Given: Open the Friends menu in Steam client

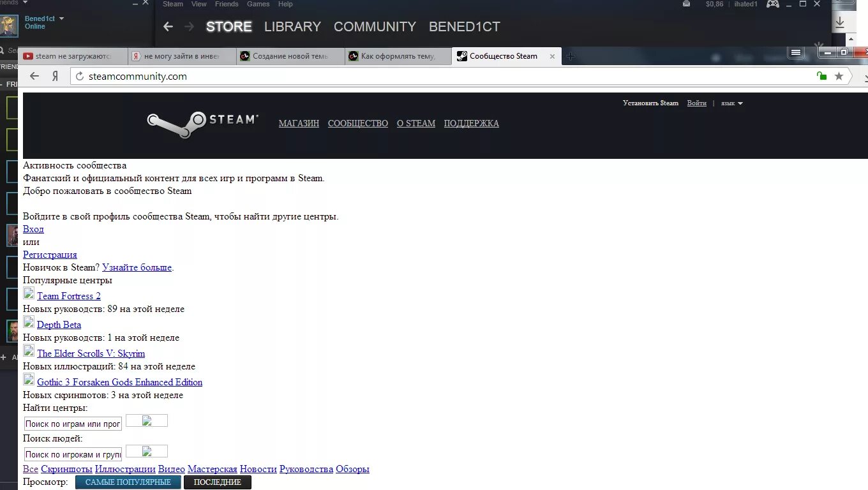Looking at the screenshot, I should click(227, 4).
